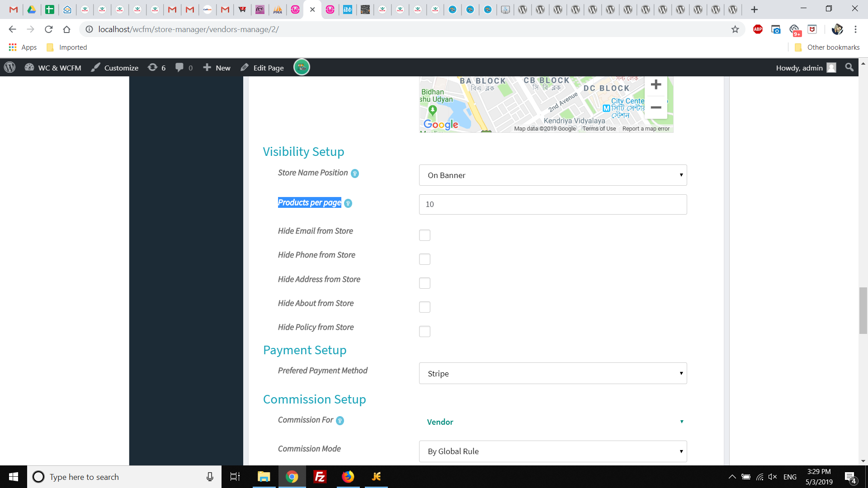
Task: Open the Customize admin bar item
Action: point(115,67)
